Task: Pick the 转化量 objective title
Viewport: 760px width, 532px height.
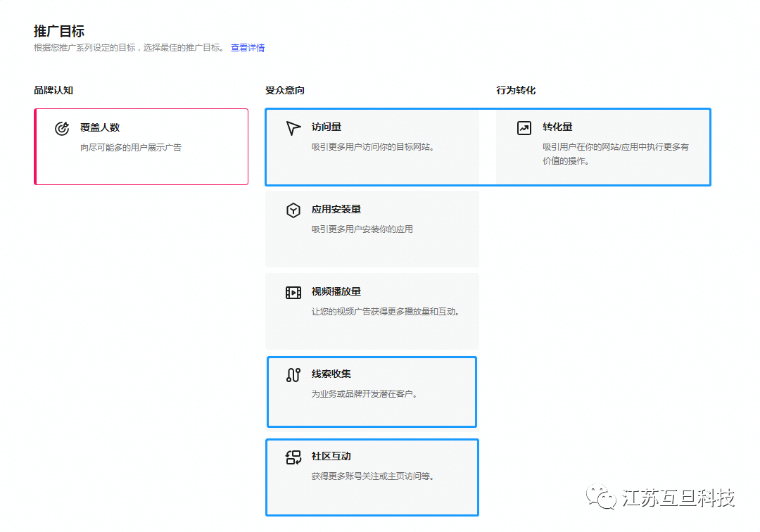Action: [x=557, y=127]
